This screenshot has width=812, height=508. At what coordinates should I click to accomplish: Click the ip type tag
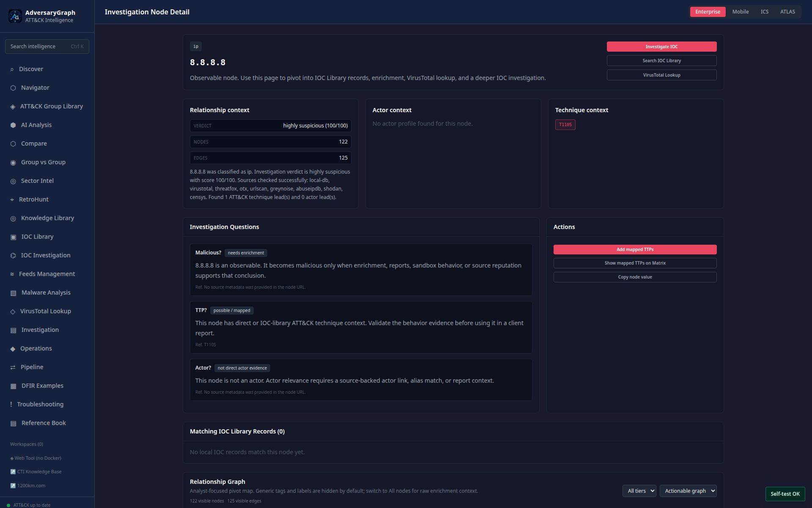pyautogui.click(x=196, y=46)
